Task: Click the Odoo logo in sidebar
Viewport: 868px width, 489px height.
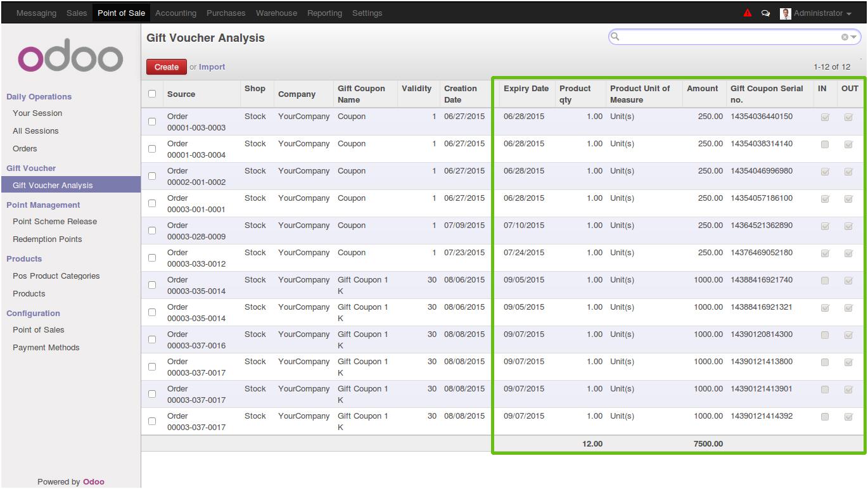Action: click(70, 58)
